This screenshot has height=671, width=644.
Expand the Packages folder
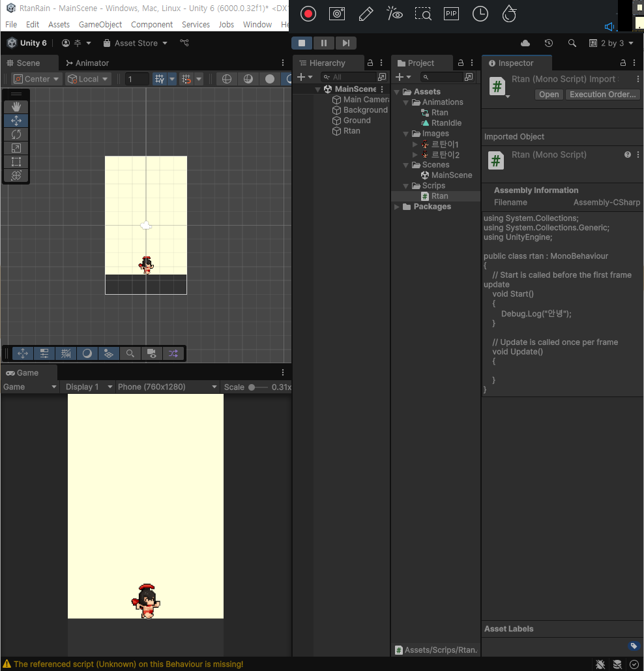396,207
